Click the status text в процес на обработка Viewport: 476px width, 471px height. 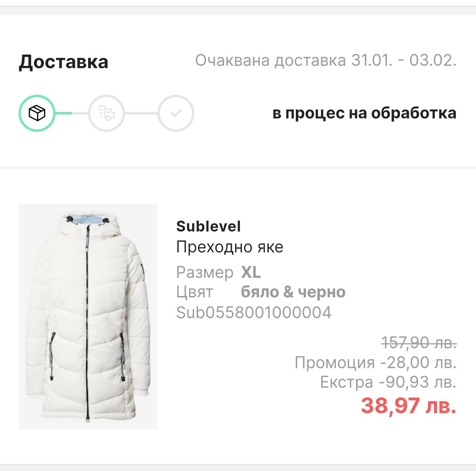click(x=364, y=113)
